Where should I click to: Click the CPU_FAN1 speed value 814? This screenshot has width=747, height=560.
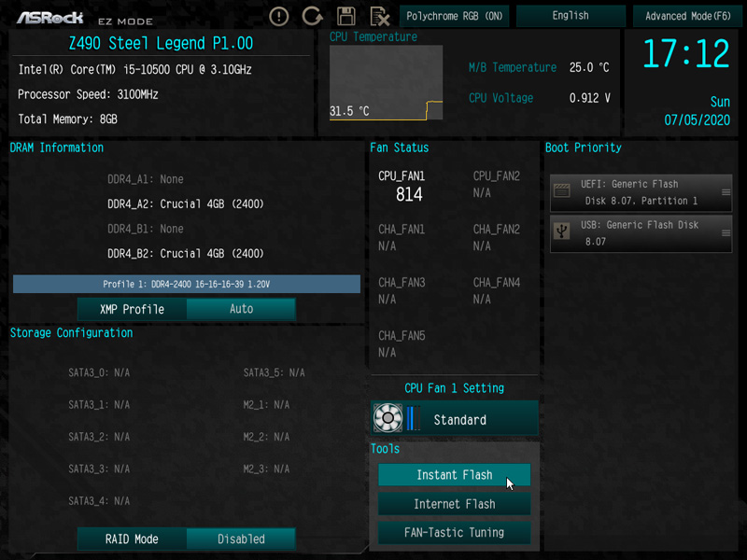(x=409, y=194)
